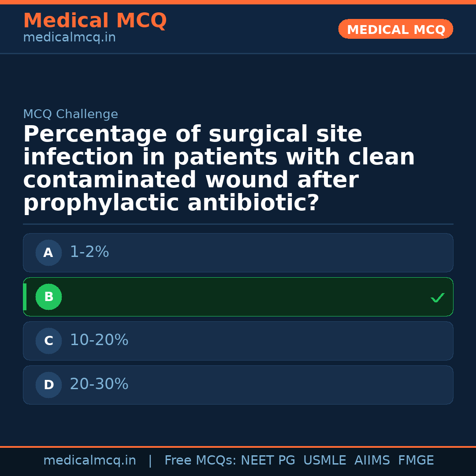Choose the 10-20% answer text
This screenshot has height=476, width=476.
coord(99,340)
